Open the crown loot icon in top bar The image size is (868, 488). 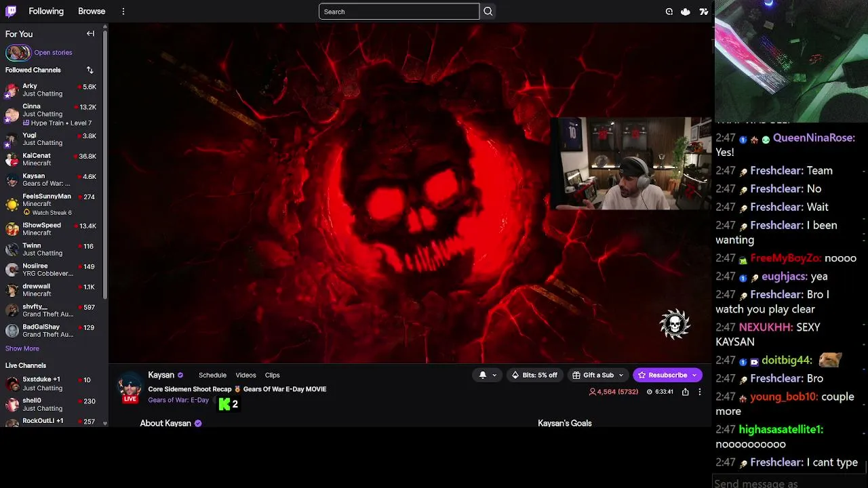click(x=686, y=12)
